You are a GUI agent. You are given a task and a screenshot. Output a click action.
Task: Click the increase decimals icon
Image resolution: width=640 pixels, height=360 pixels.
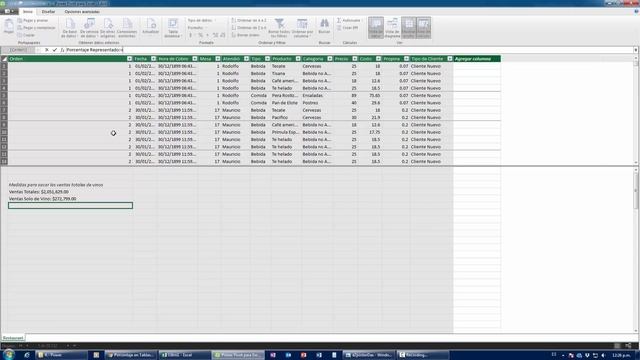tap(216, 36)
